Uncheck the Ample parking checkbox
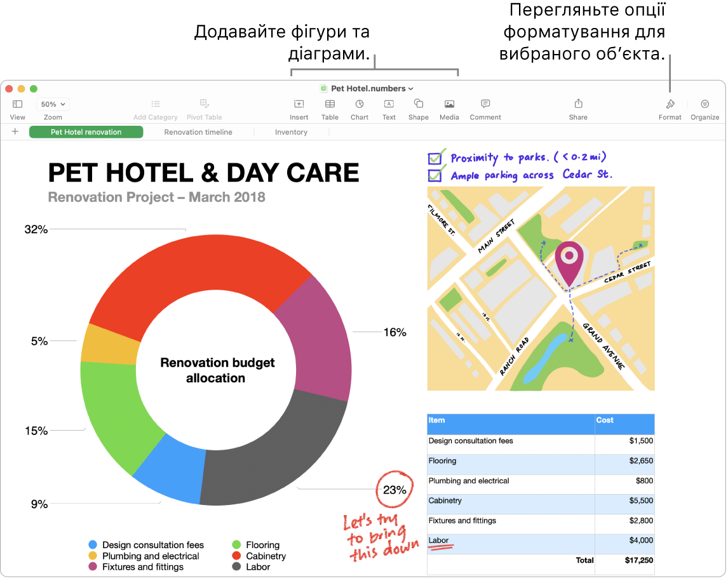Viewport: 728px width, 578px height. coord(436,175)
